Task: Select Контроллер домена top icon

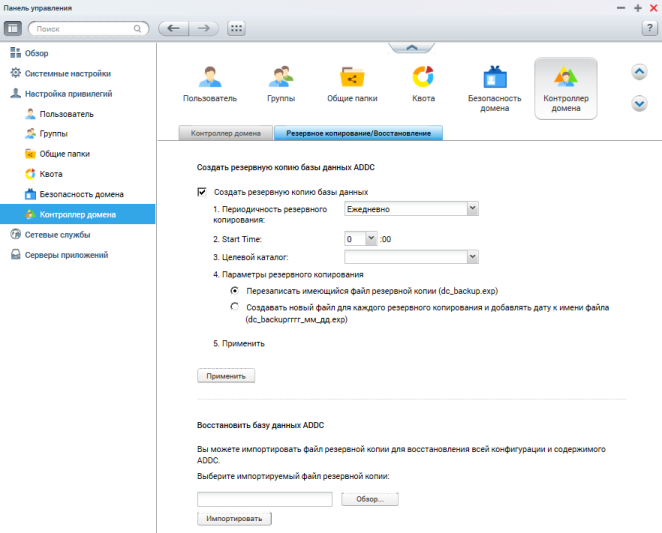Action: pos(566,89)
